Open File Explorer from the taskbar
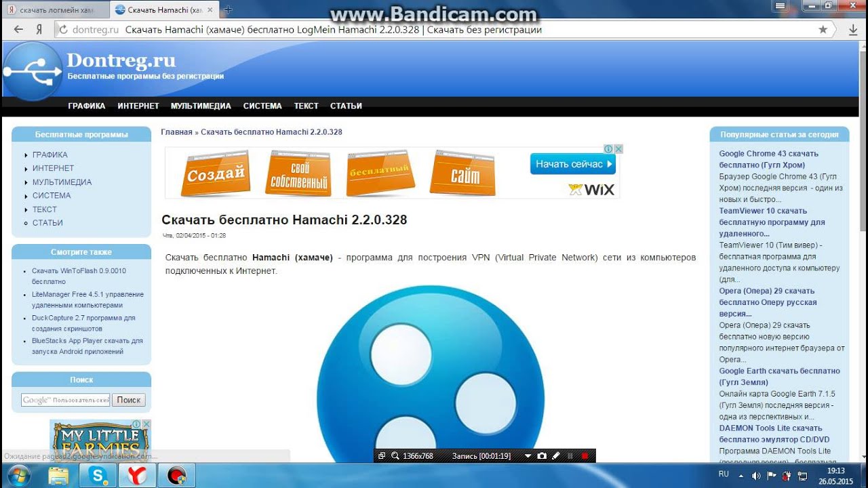 pos(58,476)
